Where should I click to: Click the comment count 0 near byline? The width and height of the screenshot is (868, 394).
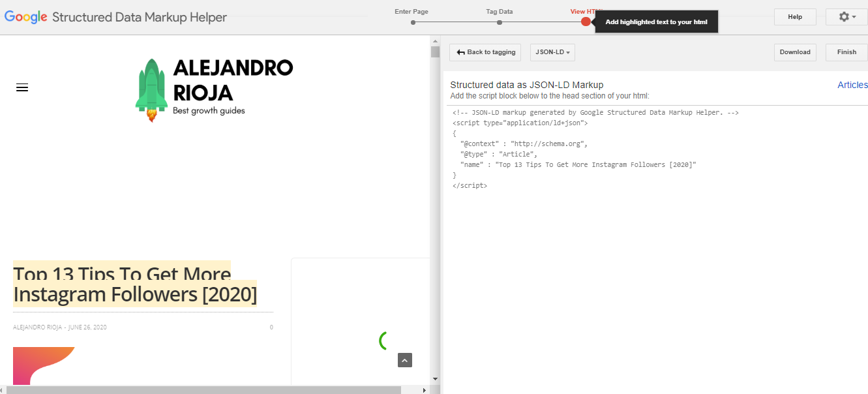(271, 327)
